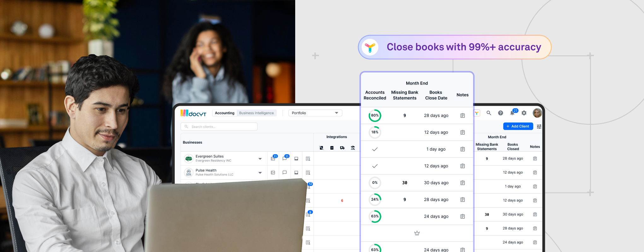Image resolution: width=644 pixels, height=252 pixels.
Task: Click the 9 missing statements value in the 80% row
Action: click(x=405, y=116)
